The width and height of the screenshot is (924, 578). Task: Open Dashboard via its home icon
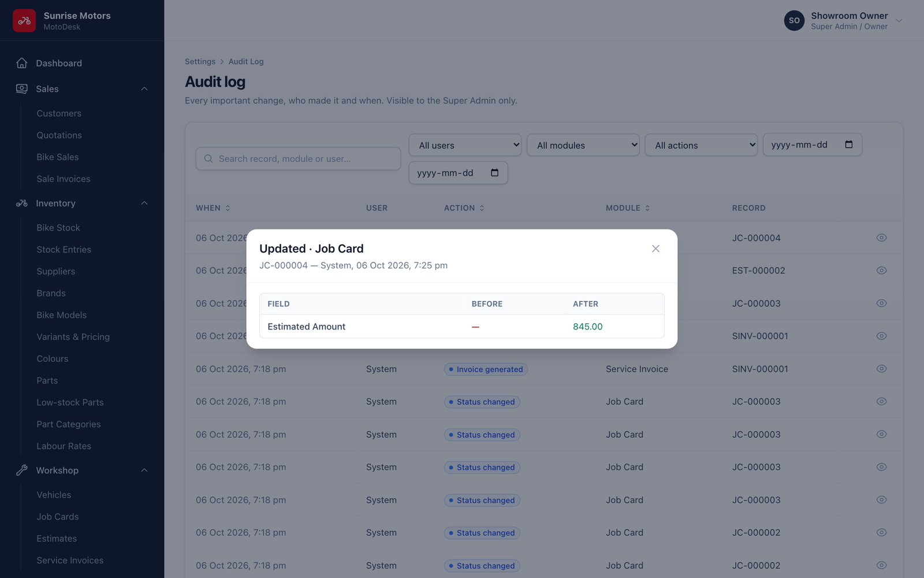(22, 63)
